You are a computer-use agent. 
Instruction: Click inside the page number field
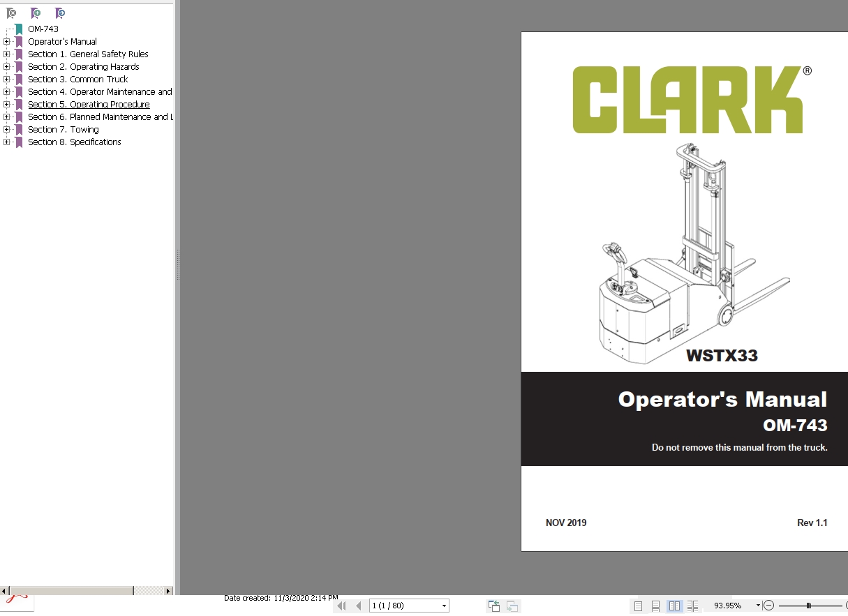point(404,606)
